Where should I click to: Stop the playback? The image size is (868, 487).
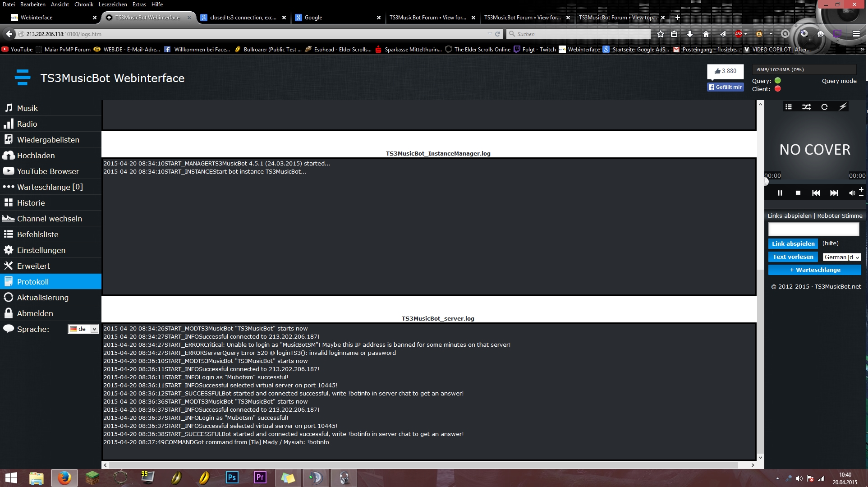(798, 193)
